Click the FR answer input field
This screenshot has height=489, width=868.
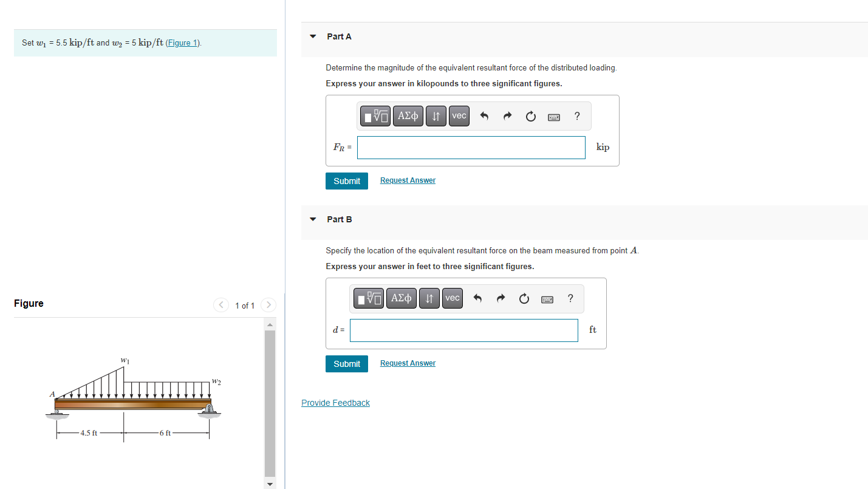click(x=471, y=147)
